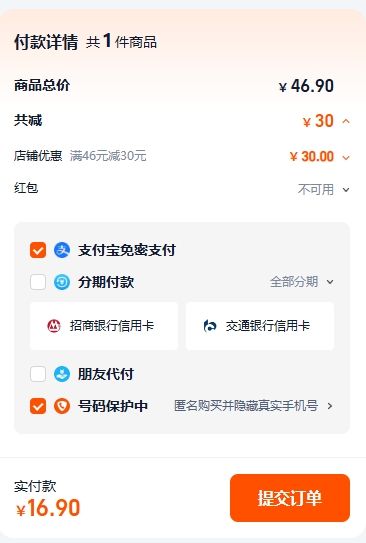The width and height of the screenshot is (366, 543).
Task: Expand 店铺优惠 ¥30.00 dropdown
Action: [x=346, y=158]
